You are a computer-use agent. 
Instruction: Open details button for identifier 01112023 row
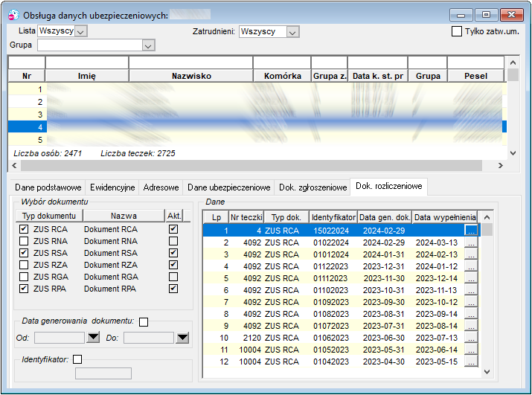tap(471, 278)
